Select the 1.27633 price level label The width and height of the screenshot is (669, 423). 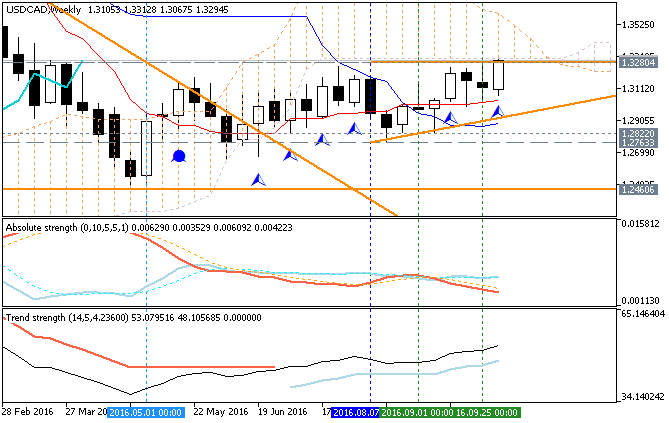click(638, 142)
